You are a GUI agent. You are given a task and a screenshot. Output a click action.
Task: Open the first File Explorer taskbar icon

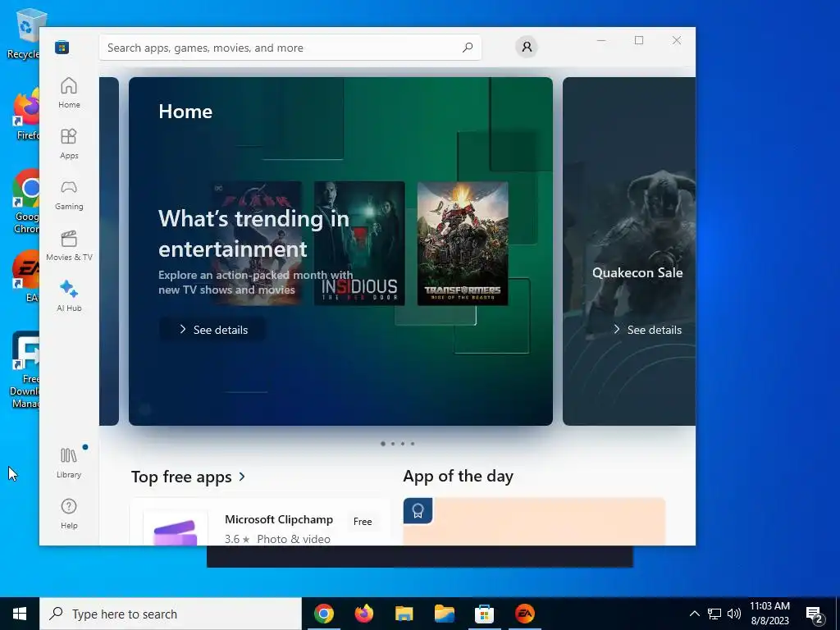point(404,614)
